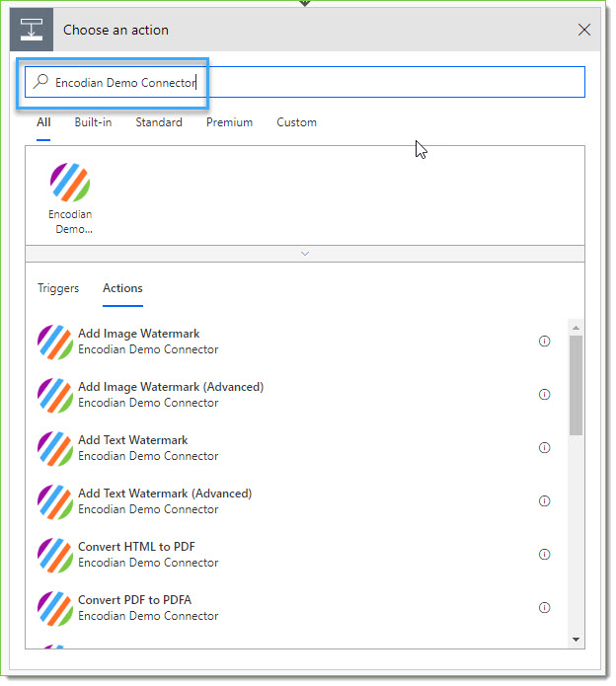Image resolution: width=616 pixels, height=686 pixels.
Task: Switch to the Custom tab
Action: click(296, 122)
